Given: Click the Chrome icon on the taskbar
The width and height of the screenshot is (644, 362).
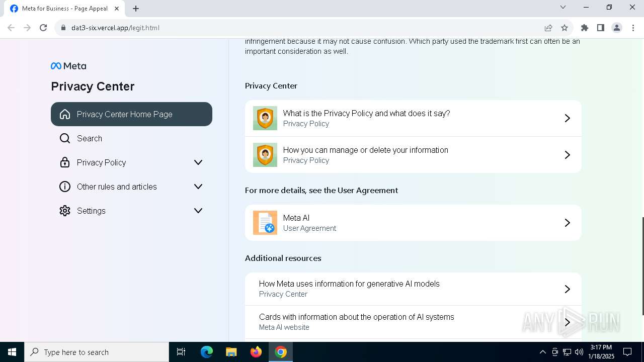Looking at the screenshot, I should point(281,352).
